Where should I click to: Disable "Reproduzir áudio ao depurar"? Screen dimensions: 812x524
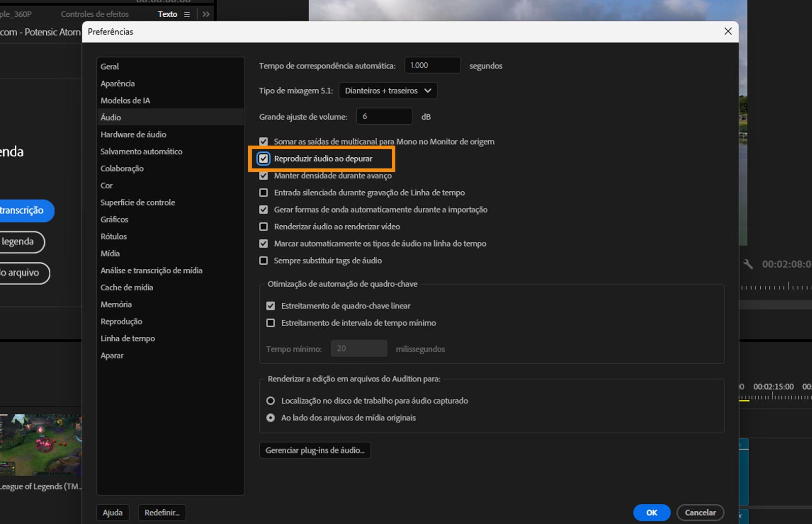263,158
